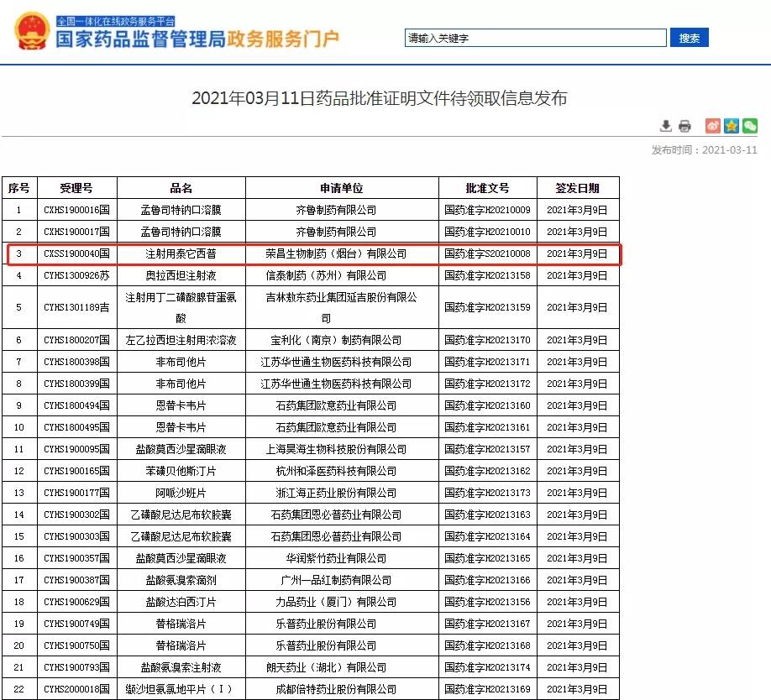The width and height of the screenshot is (771, 700).
Task: Click the 搜索 search button
Action: (690, 38)
